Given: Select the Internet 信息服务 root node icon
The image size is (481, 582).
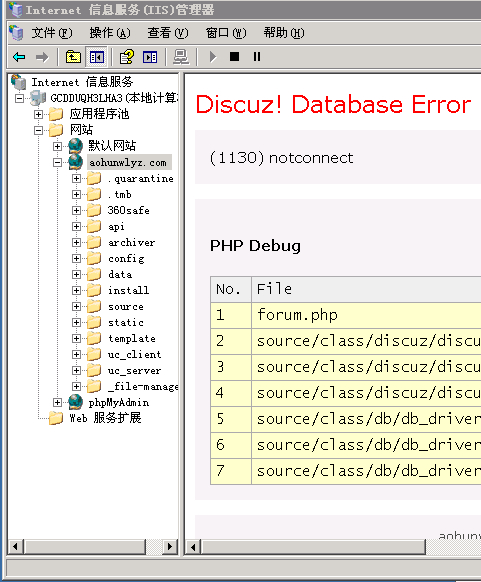Looking at the screenshot, I should pos(19,82).
